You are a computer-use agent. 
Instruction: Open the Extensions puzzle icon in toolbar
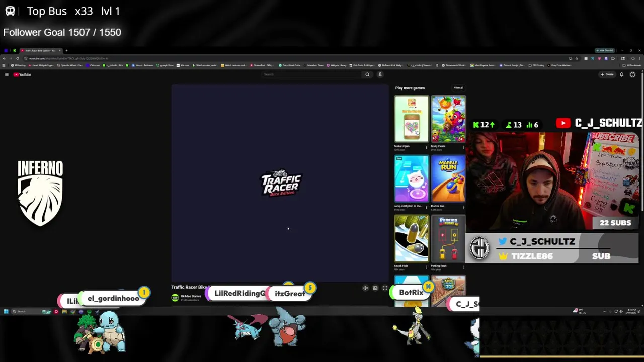click(x=613, y=58)
